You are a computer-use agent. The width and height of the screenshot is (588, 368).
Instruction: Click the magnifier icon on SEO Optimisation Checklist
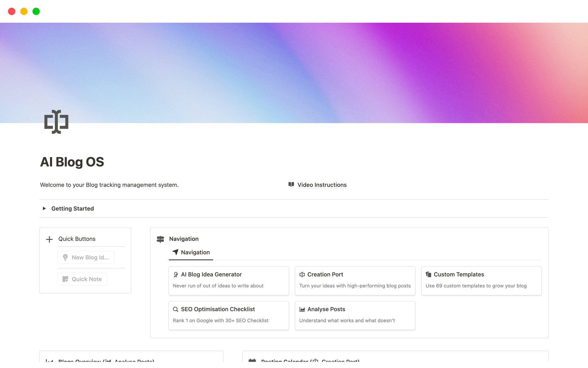175,309
